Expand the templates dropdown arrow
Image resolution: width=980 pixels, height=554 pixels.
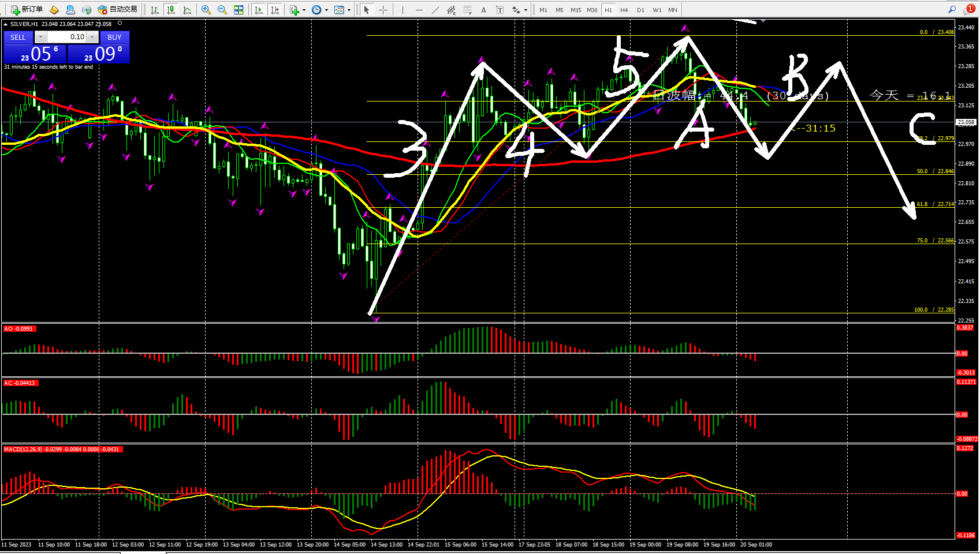click(349, 10)
